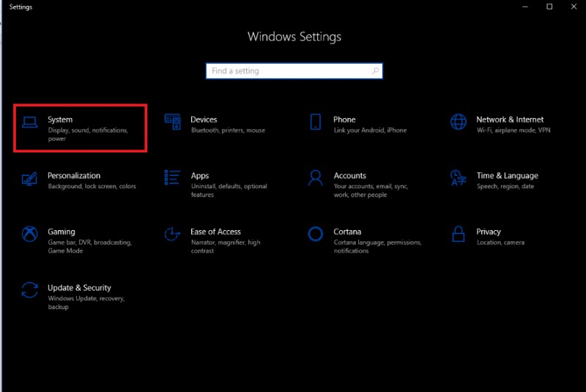
Task: Click 'Uninstall, defaults, optional features' description
Action: (x=229, y=191)
